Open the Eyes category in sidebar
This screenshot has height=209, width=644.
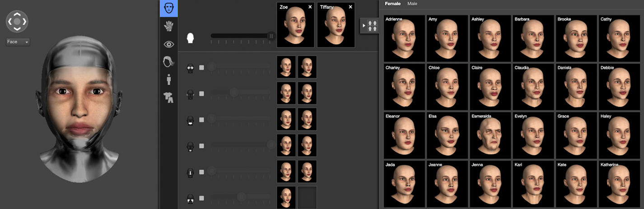pos(169,44)
